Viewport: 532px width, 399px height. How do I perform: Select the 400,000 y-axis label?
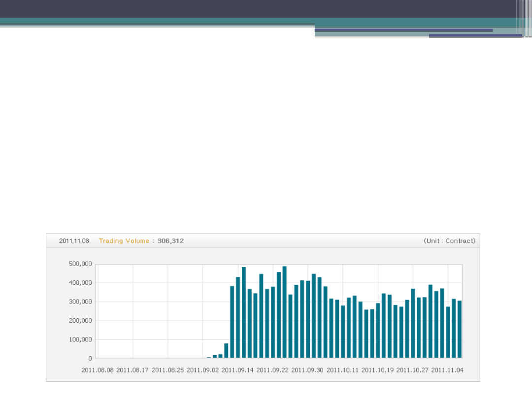(80, 283)
